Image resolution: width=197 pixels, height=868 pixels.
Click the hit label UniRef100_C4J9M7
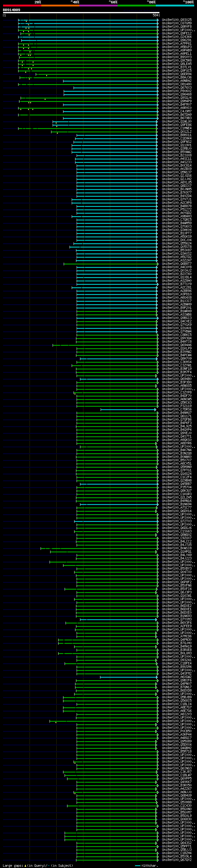click(177, 111)
